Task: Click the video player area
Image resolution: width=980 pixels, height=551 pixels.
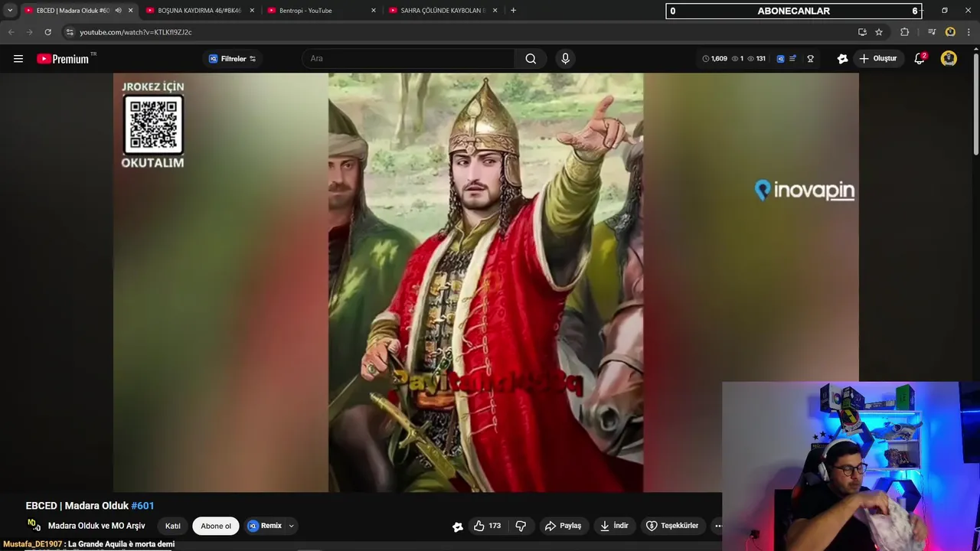Action: pyautogui.click(x=485, y=282)
